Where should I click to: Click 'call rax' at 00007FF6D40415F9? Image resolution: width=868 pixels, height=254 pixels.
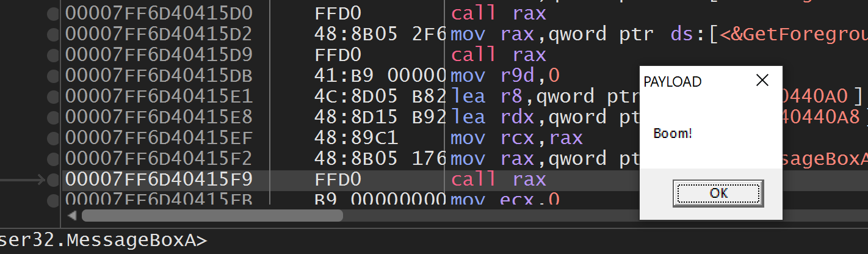click(498, 179)
